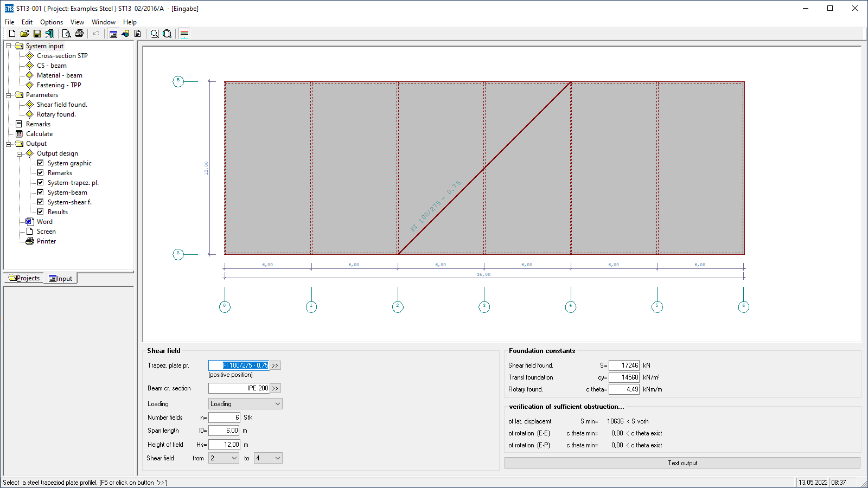Toggle the input form view icon
The image size is (868, 488).
(113, 34)
